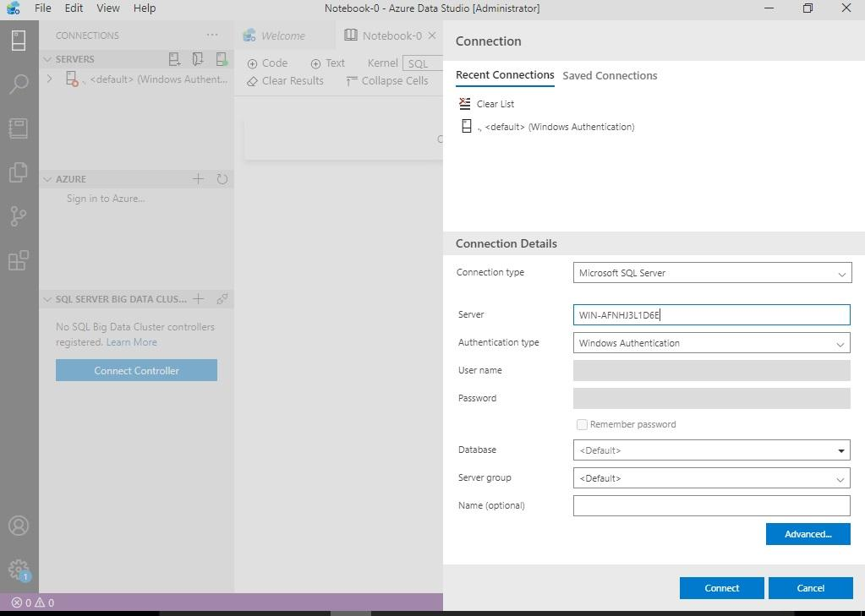Open the File menu

point(42,8)
